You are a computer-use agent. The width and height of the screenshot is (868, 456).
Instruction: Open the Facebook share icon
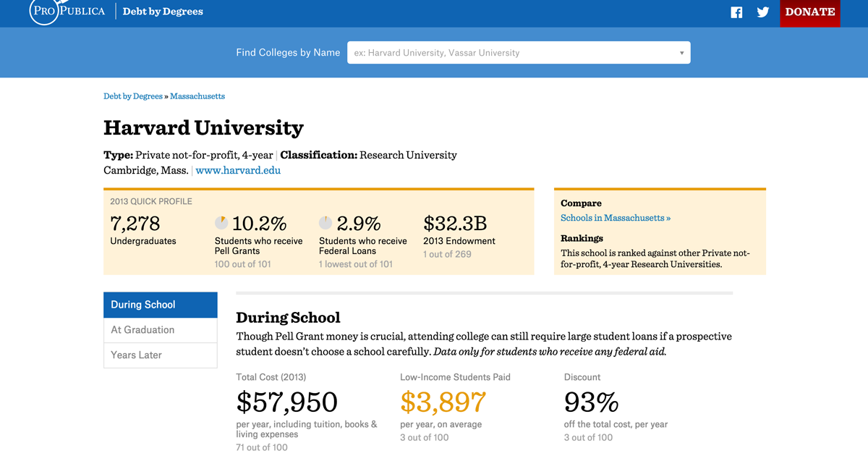pyautogui.click(x=736, y=12)
